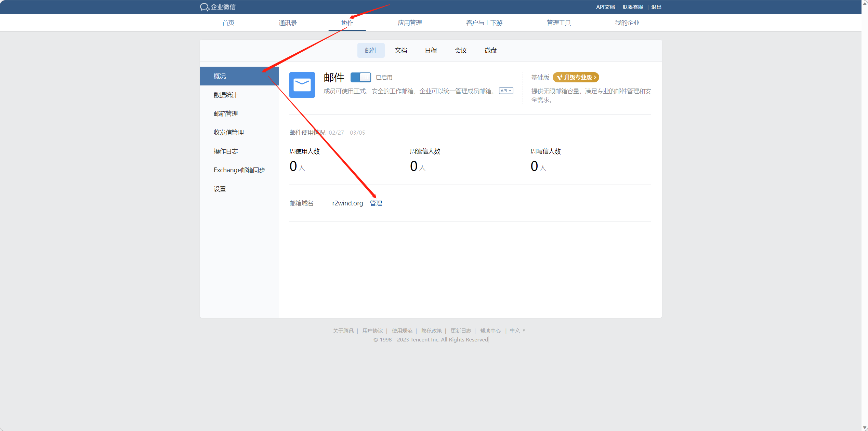Click 退出 to log out

656,7
